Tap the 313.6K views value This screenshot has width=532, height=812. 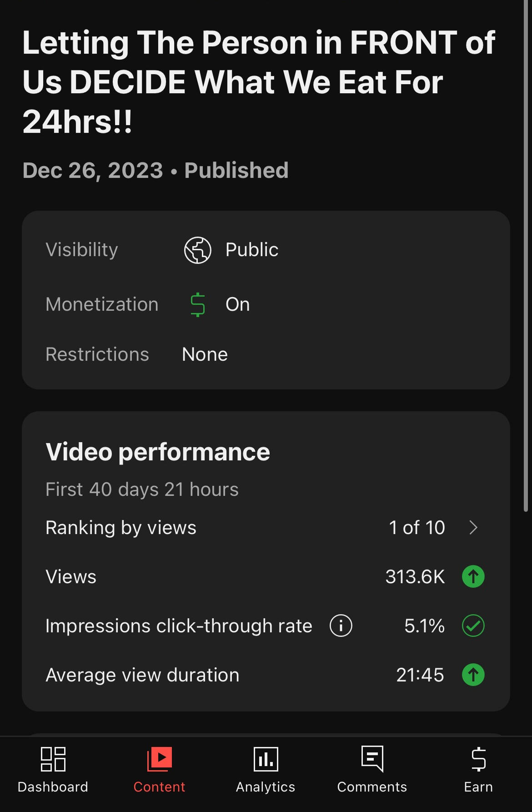pos(415,577)
